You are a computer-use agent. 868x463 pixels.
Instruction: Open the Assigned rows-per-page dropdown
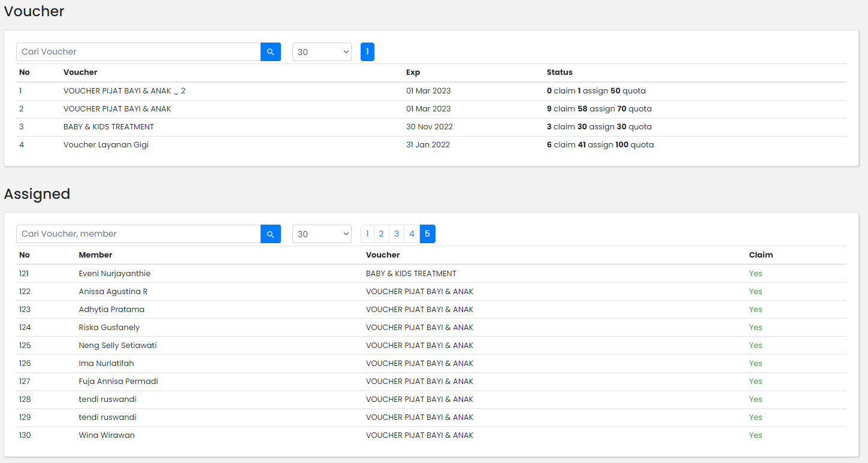tap(322, 234)
